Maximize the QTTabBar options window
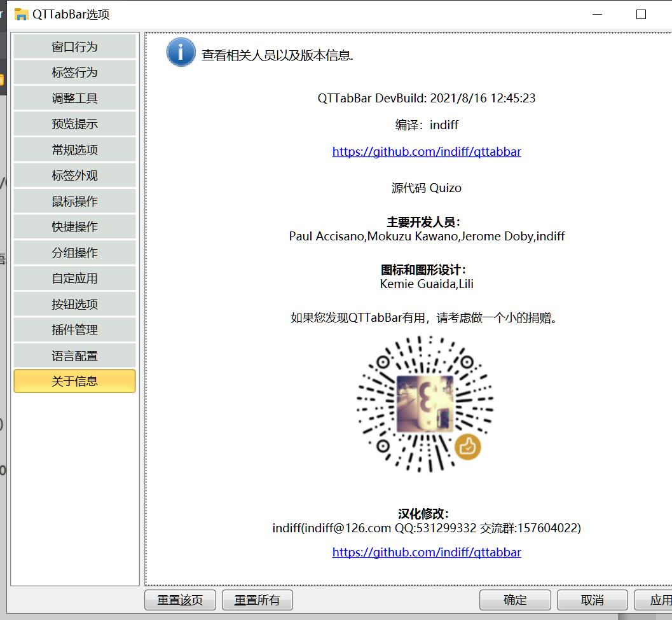This screenshot has height=620, width=672. pyautogui.click(x=641, y=14)
